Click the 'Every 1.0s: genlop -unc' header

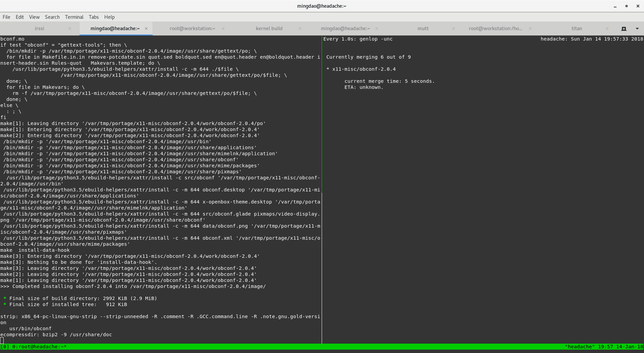pos(358,39)
